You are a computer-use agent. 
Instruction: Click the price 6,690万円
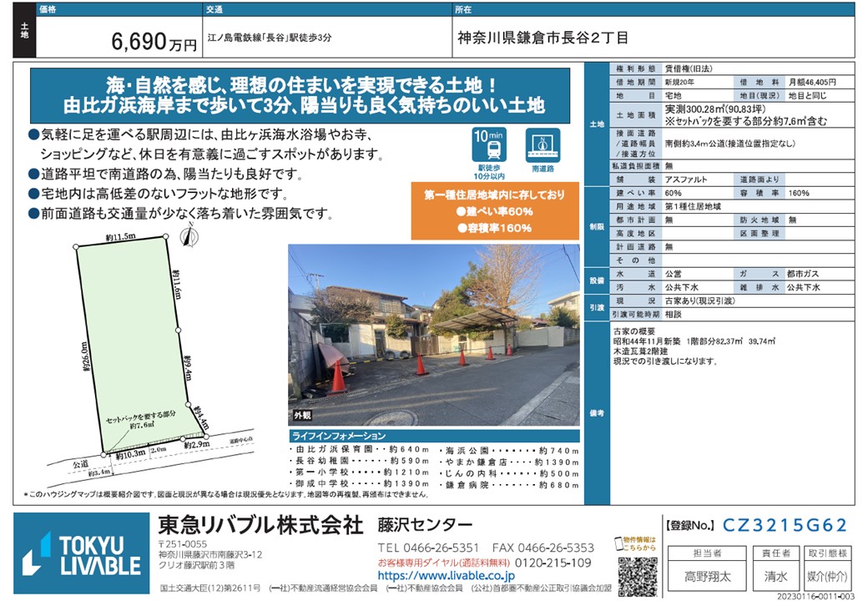153,42
